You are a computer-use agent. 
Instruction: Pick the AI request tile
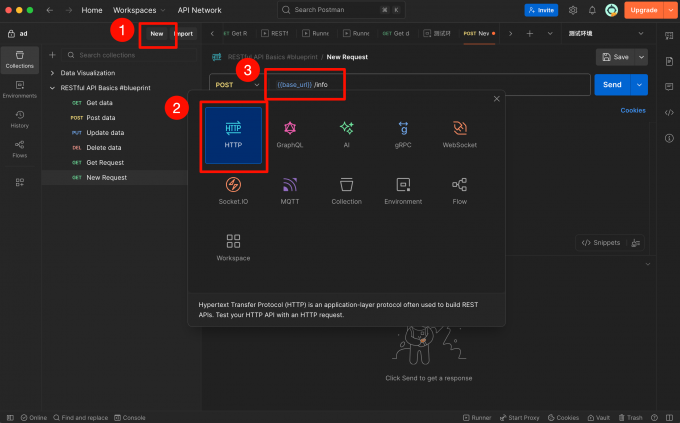pyautogui.click(x=347, y=135)
